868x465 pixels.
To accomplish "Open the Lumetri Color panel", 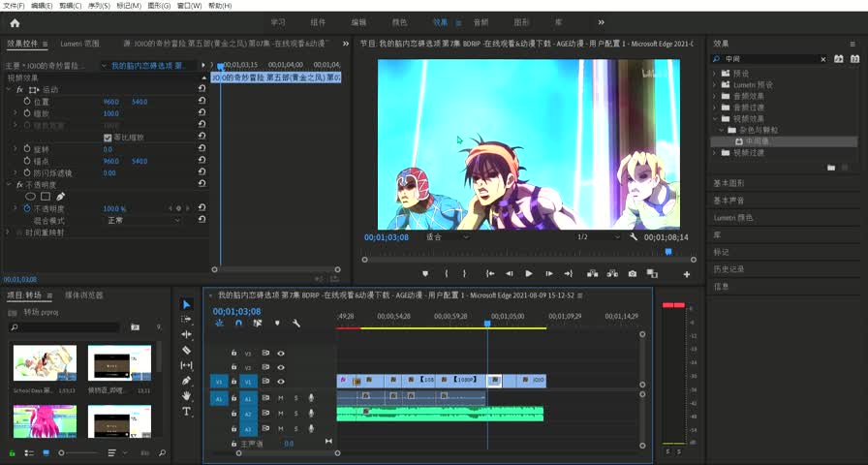I will [x=733, y=218].
